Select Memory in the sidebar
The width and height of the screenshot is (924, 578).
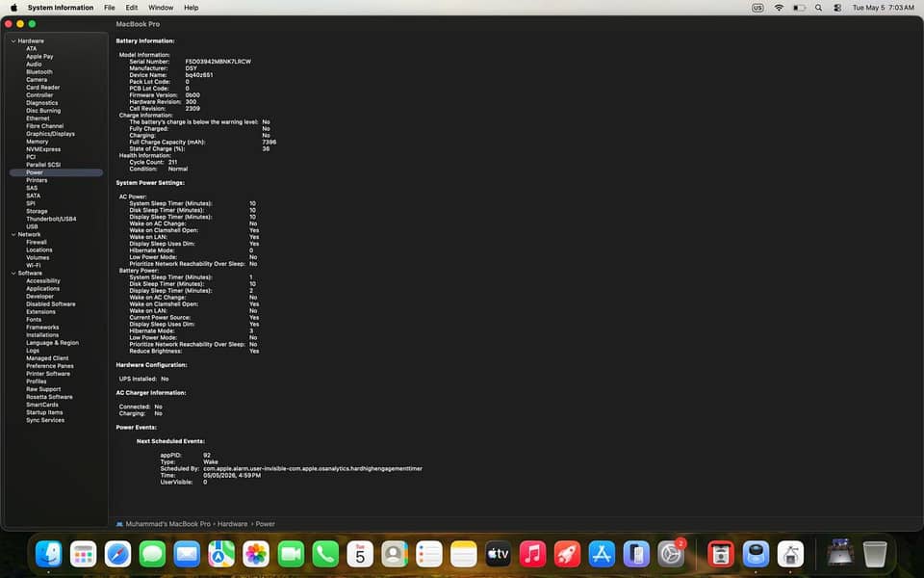tap(38, 142)
